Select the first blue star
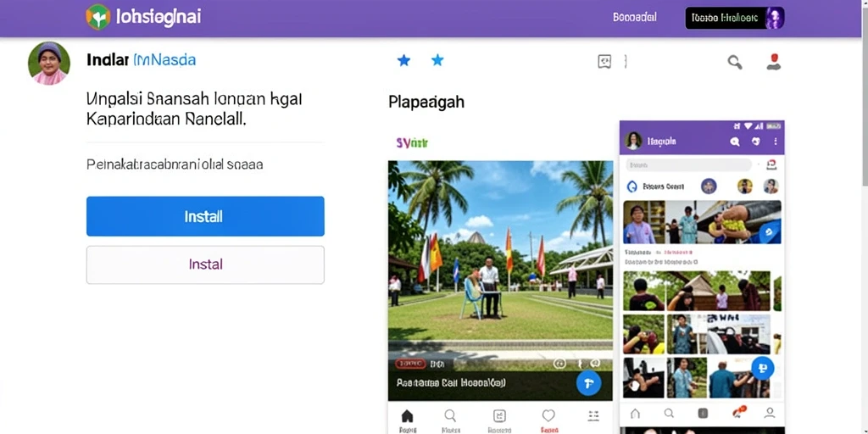Viewport: 868px width, 434px height. (x=403, y=60)
